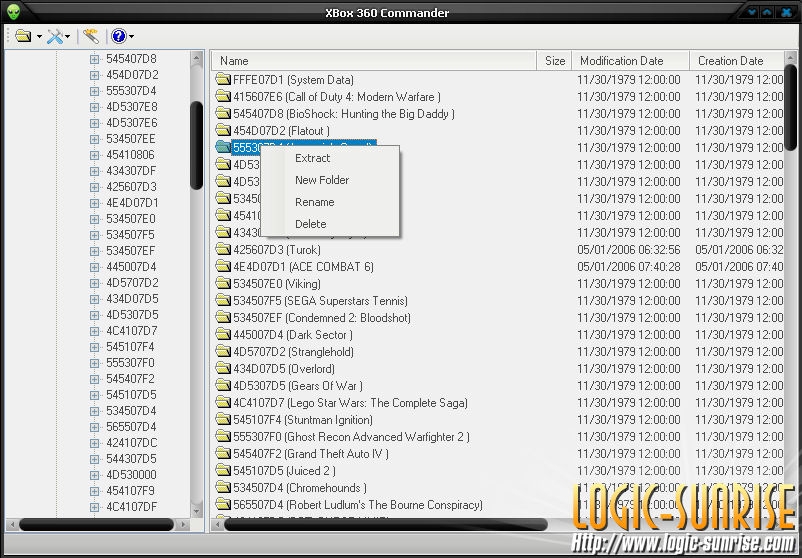This screenshot has height=558, width=802.
Task: Select the 545107F4 (Stuntman Ignition) row text
Action: click(x=303, y=420)
